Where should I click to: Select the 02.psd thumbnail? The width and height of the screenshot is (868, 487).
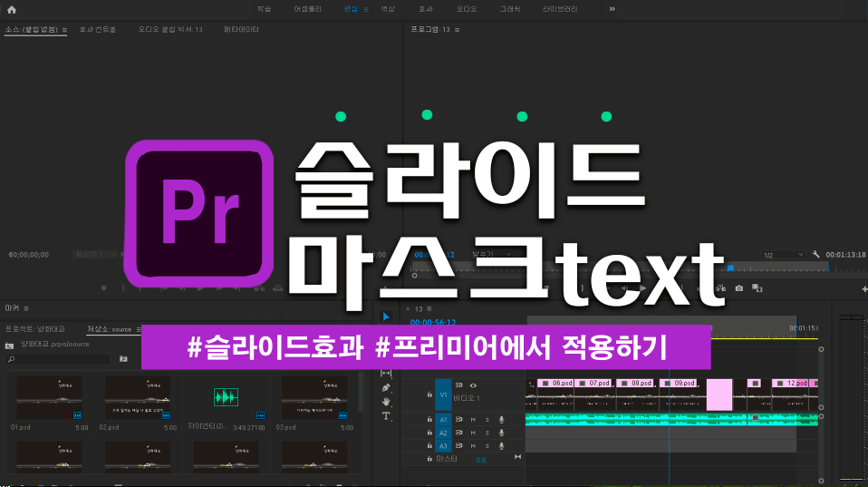138,397
